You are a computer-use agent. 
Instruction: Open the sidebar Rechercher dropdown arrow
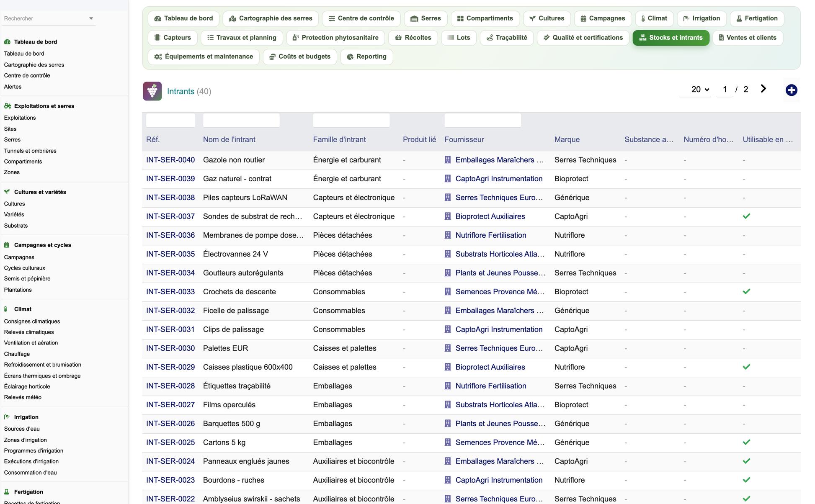[91, 18]
